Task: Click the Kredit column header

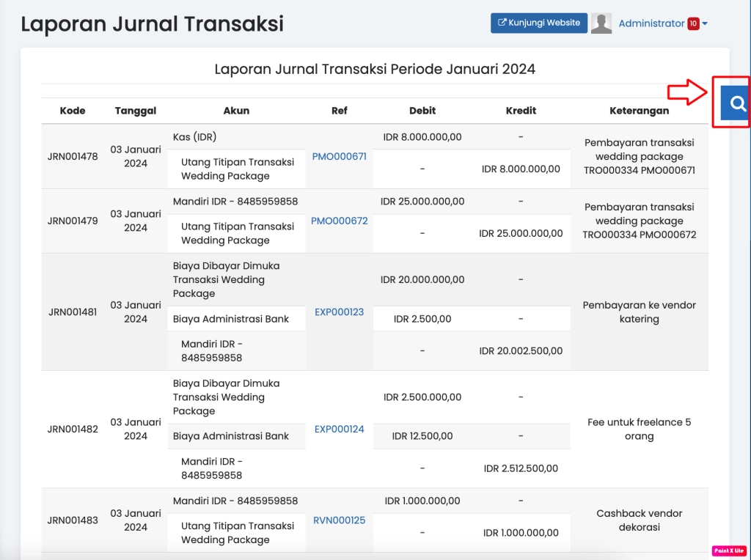Action: point(521,111)
